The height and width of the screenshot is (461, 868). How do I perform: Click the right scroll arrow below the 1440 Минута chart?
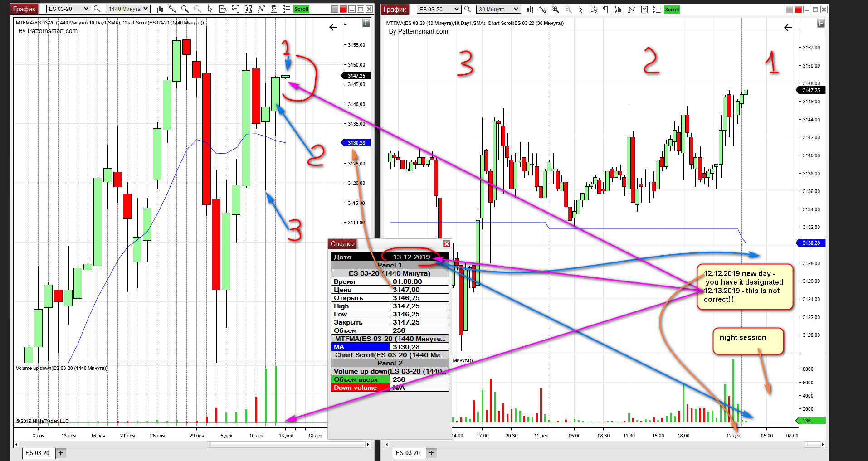(368, 445)
